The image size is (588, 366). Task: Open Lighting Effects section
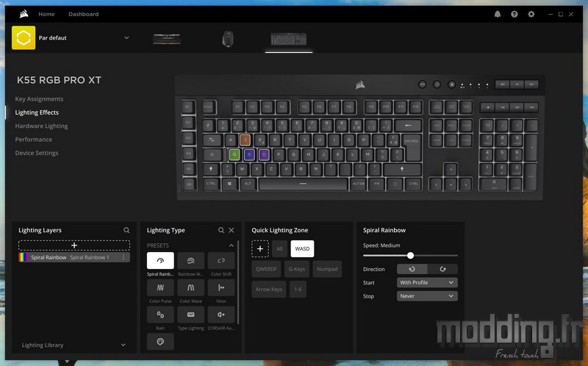37,112
